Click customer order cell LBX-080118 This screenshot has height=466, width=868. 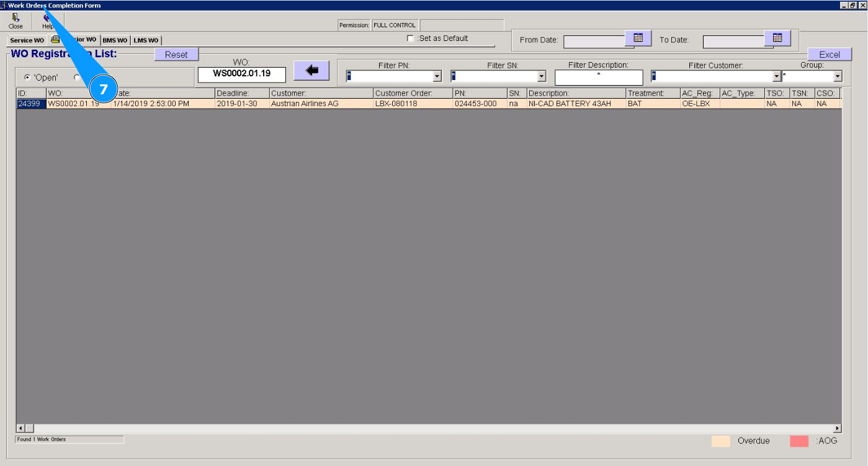[413, 104]
